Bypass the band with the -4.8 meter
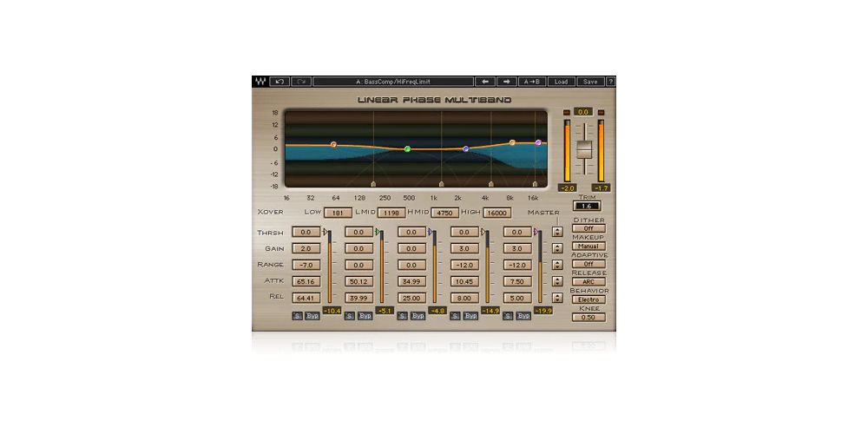Viewport: 868px width, 434px height. tap(418, 316)
